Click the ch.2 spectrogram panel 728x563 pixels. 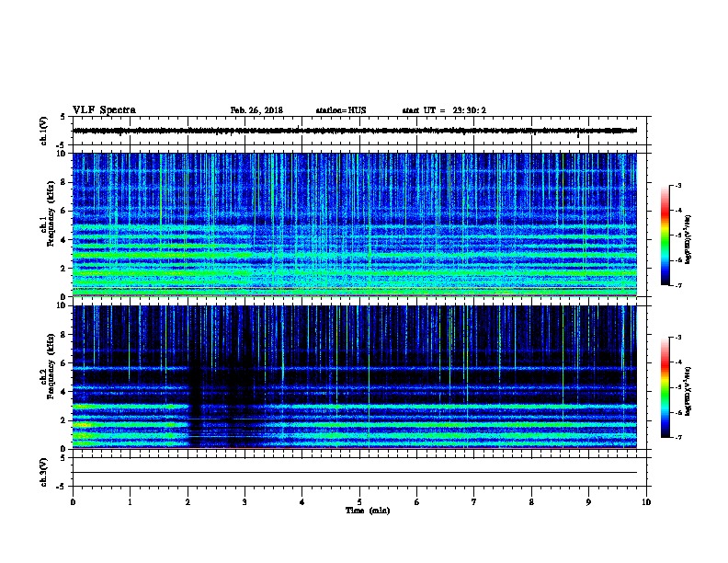[354, 377]
